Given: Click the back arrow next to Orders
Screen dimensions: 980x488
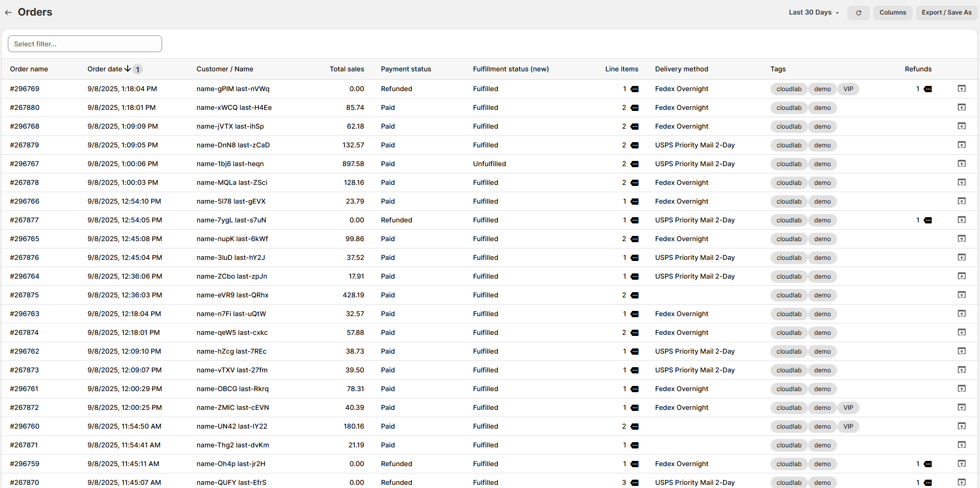Looking at the screenshot, I should pyautogui.click(x=8, y=12).
